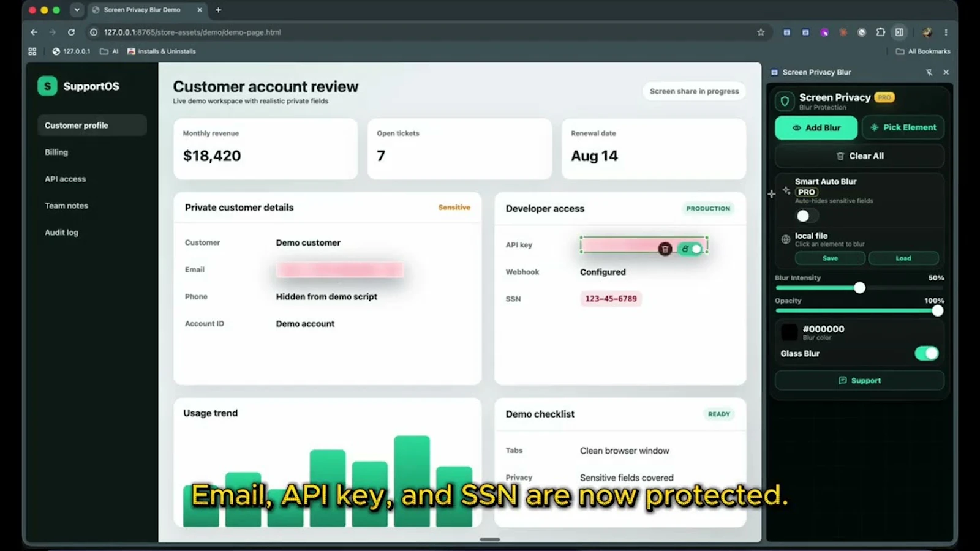Open Audit log in sidebar
980x551 pixels.
pyautogui.click(x=61, y=233)
